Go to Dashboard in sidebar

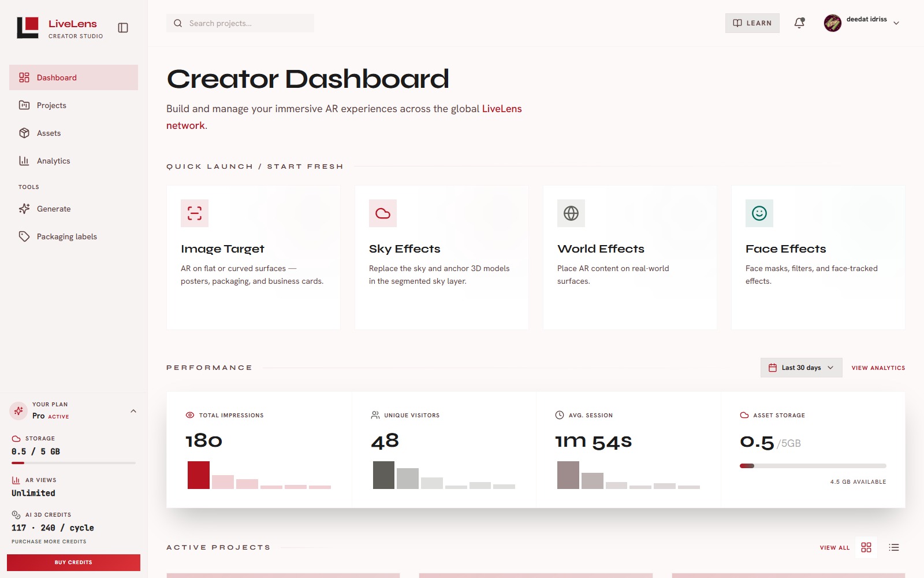pyautogui.click(x=73, y=77)
